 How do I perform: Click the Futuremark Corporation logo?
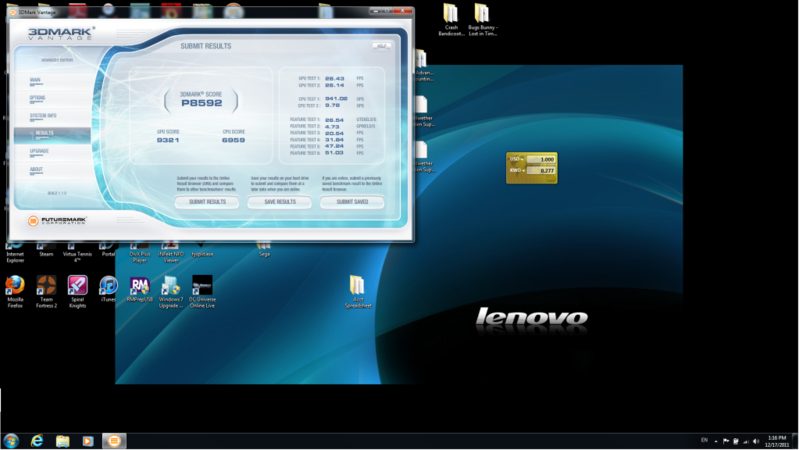coord(57,221)
